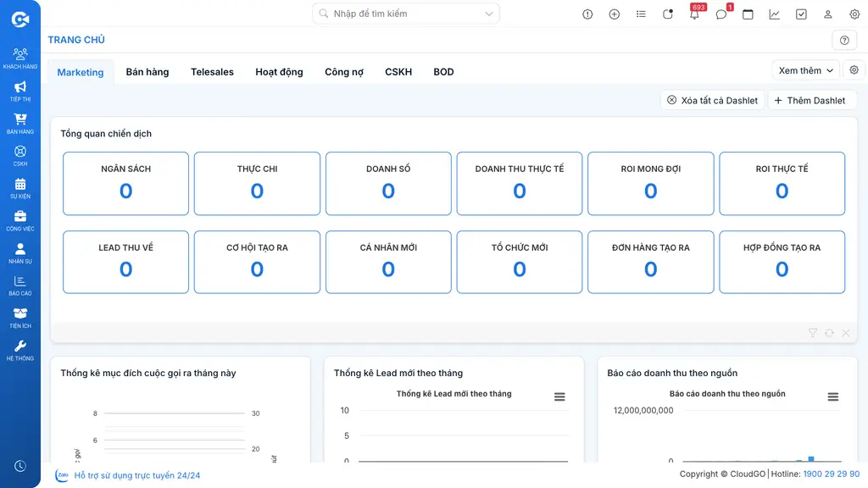Click the refresh-dot icon in the top bar
Image resolution: width=868 pixels, height=488 pixels.
(668, 14)
